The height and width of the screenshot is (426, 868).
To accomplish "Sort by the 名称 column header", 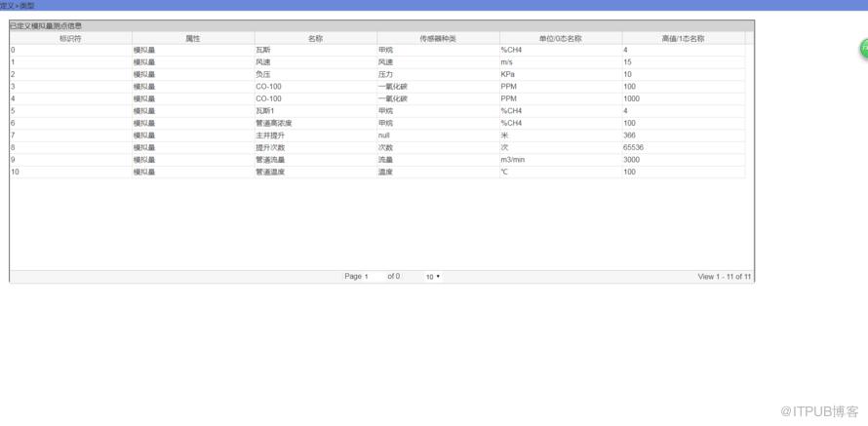I will coord(316,39).
